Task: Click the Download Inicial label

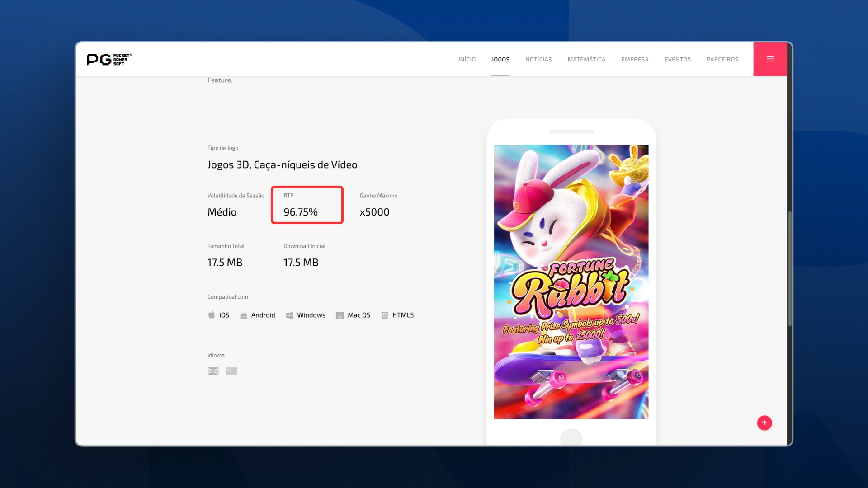Action: tap(304, 246)
